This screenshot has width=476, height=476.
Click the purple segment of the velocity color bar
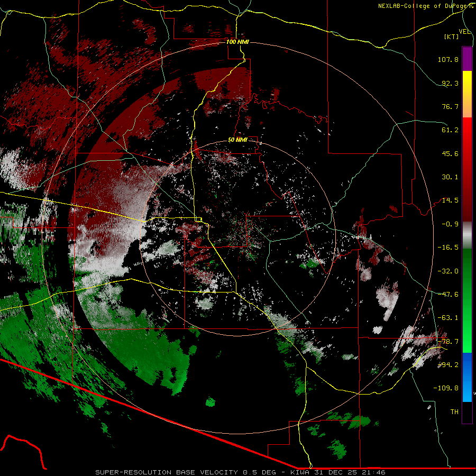click(467, 59)
